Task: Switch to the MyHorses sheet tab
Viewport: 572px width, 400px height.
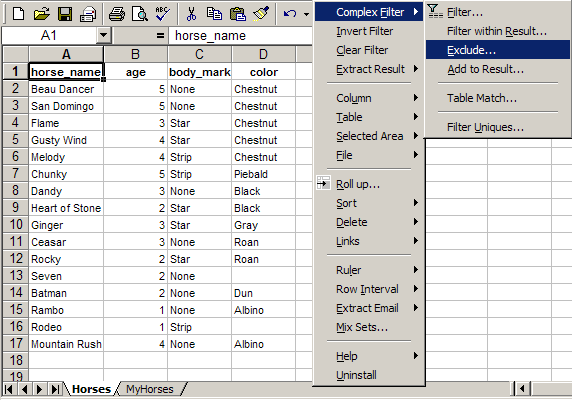Action: point(150,389)
